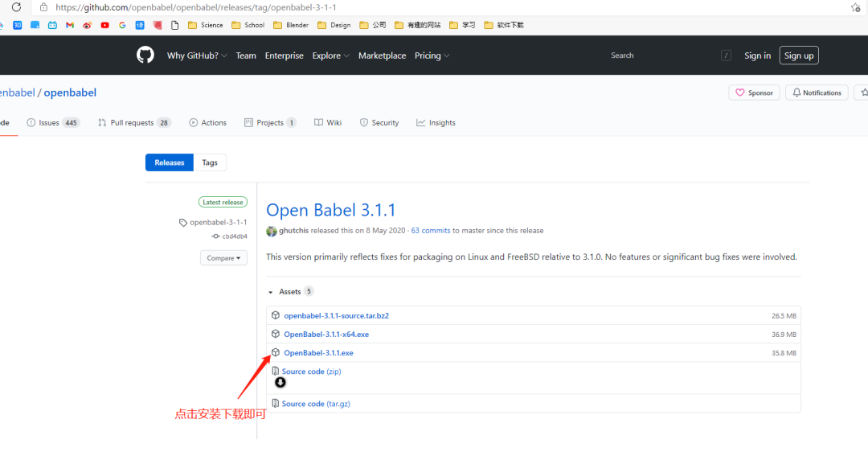Open the Blender bookmarks folder
Image resolution: width=868 pixels, height=460 pixels.
pyautogui.click(x=291, y=25)
